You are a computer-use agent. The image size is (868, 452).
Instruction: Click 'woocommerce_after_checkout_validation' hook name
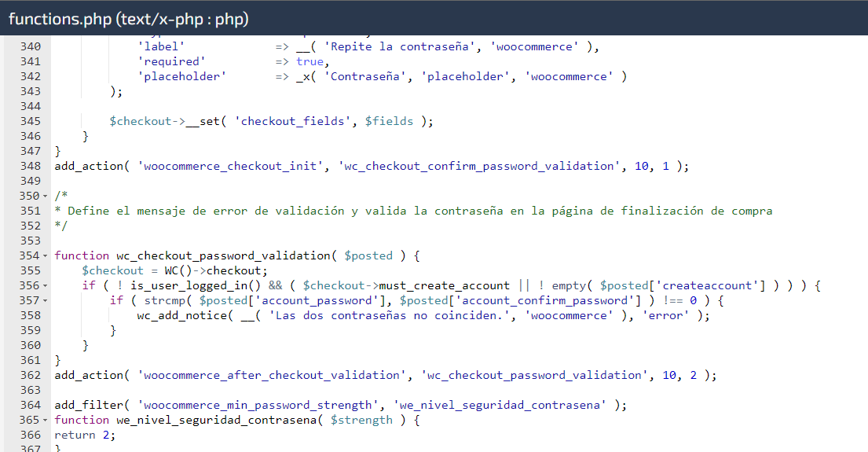pos(272,376)
